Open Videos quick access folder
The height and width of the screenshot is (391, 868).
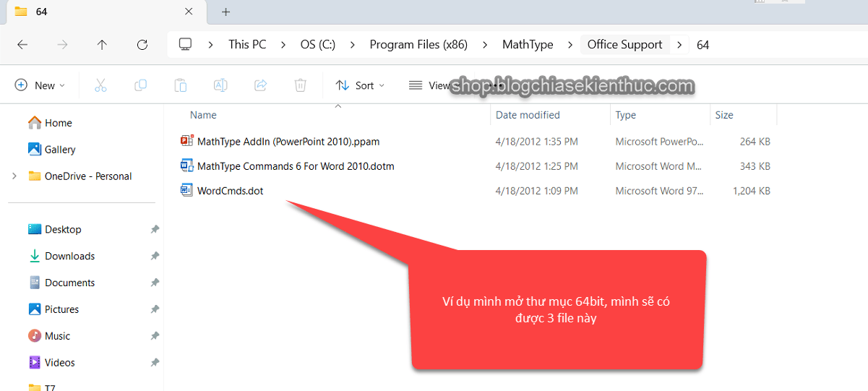click(x=52, y=363)
